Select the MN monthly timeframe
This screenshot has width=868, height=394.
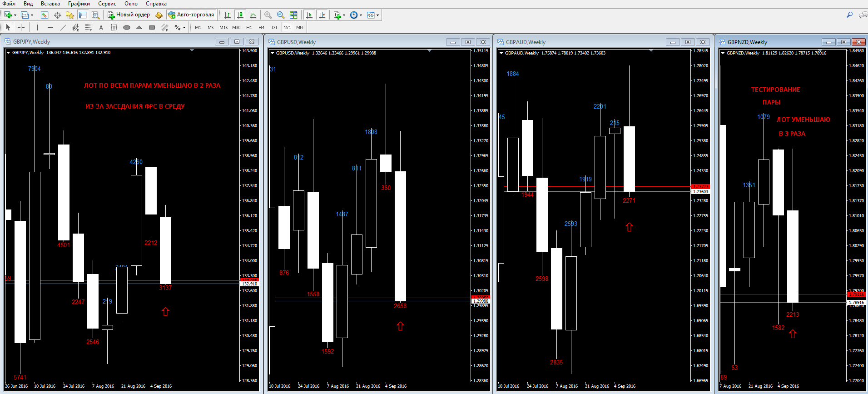pyautogui.click(x=300, y=27)
